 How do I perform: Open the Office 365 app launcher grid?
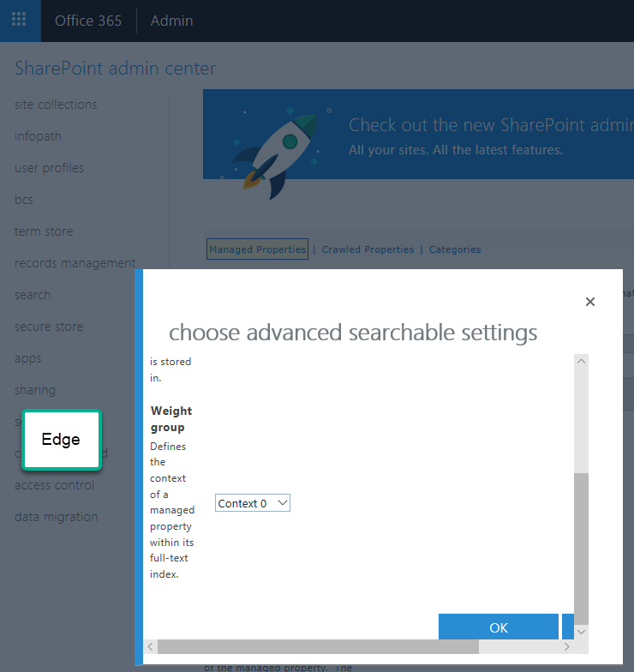pyautogui.click(x=19, y=20)
